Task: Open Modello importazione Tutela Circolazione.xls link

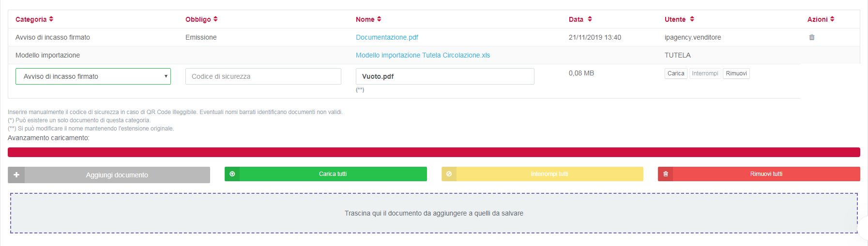Action: (423, 55)
